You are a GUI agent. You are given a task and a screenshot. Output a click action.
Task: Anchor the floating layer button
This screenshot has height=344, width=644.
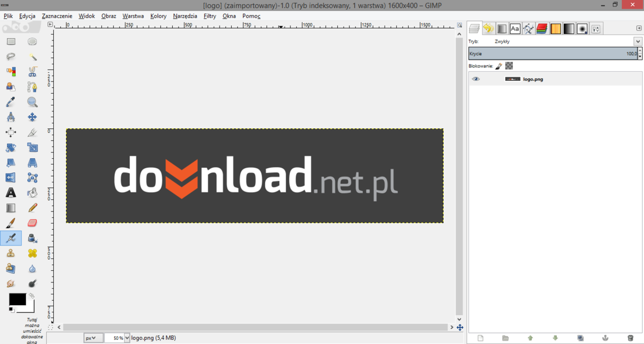pos(605,338)
